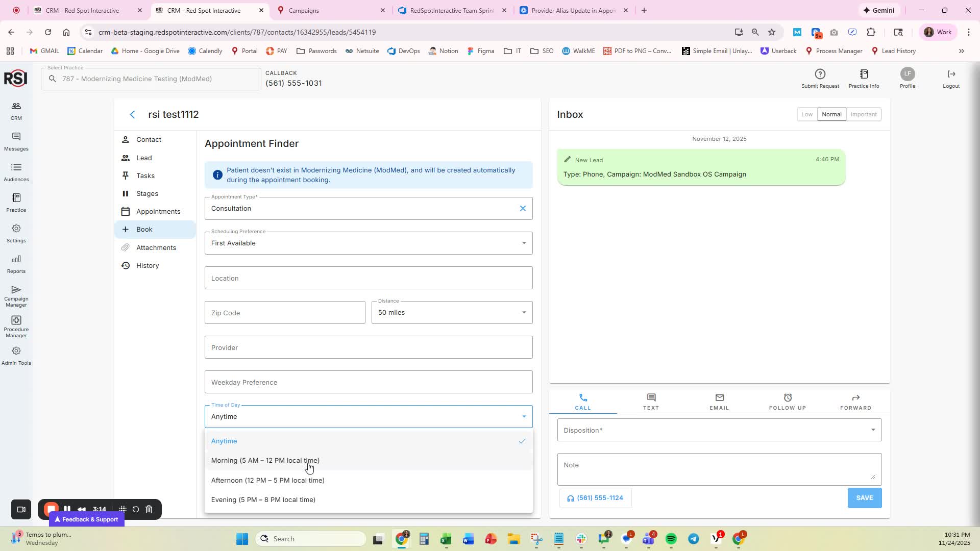The width and height of the screenshot is (980, 551).
Task: Choose Afternoon (12 PM – 5 PM) option
Action: (268, 481)
